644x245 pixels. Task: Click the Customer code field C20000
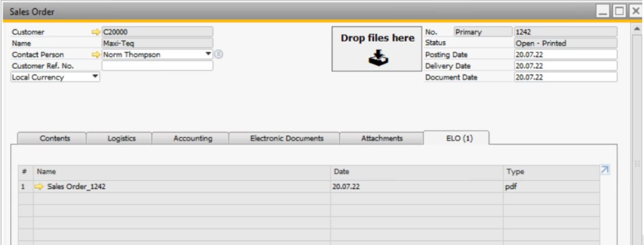pyautogui.click(x=157, y=32)
